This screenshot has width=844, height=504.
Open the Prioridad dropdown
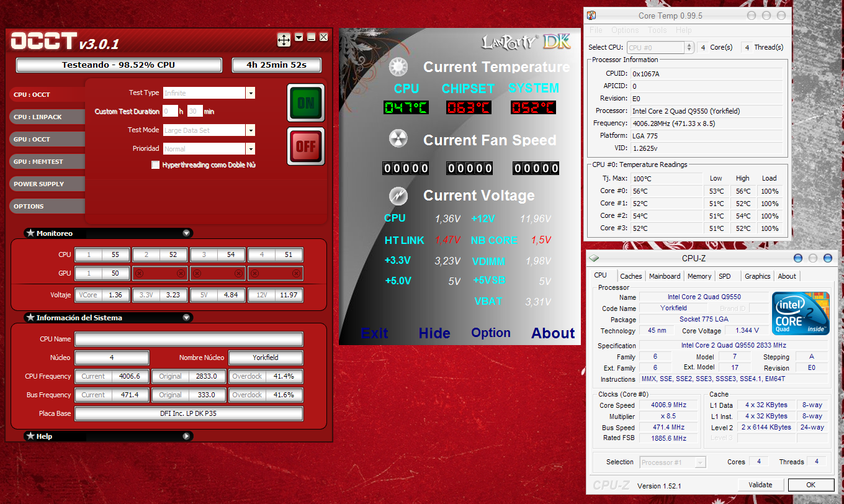tap(251, 149)
